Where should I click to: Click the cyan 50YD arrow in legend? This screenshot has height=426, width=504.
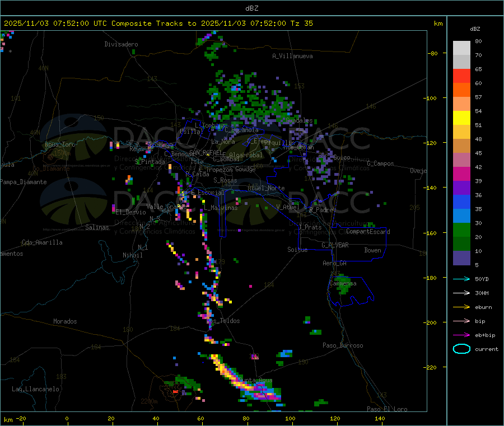click(461, 279)
